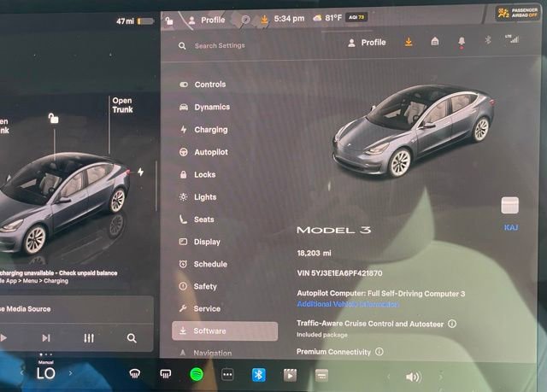This screenshot has width=547, height=392.
Task: Tap Sentry mode icon in status bar
Action: click(245, 20)
